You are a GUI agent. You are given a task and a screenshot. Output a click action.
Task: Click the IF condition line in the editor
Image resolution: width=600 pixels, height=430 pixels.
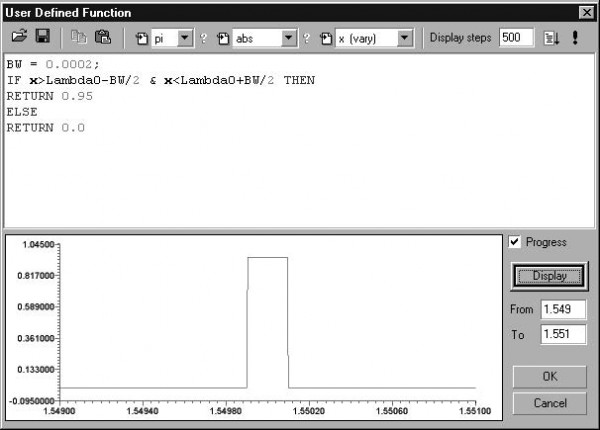(x=161, y=80)
